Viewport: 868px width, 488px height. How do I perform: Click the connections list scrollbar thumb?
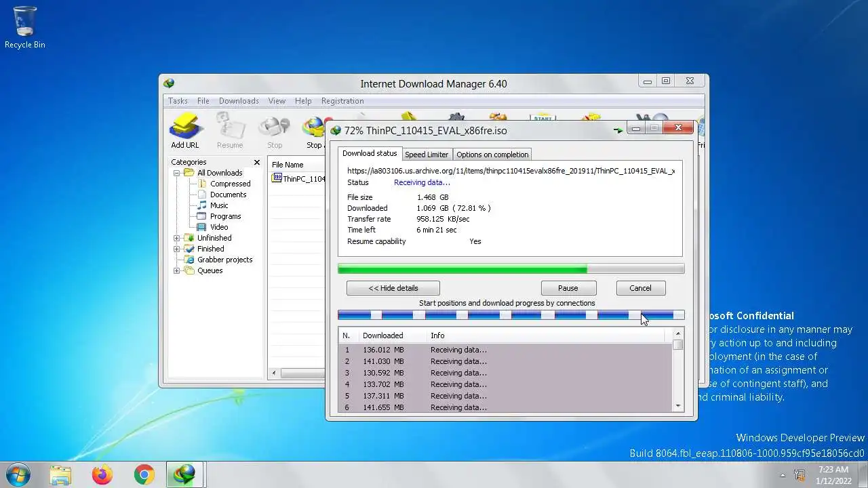677,344
